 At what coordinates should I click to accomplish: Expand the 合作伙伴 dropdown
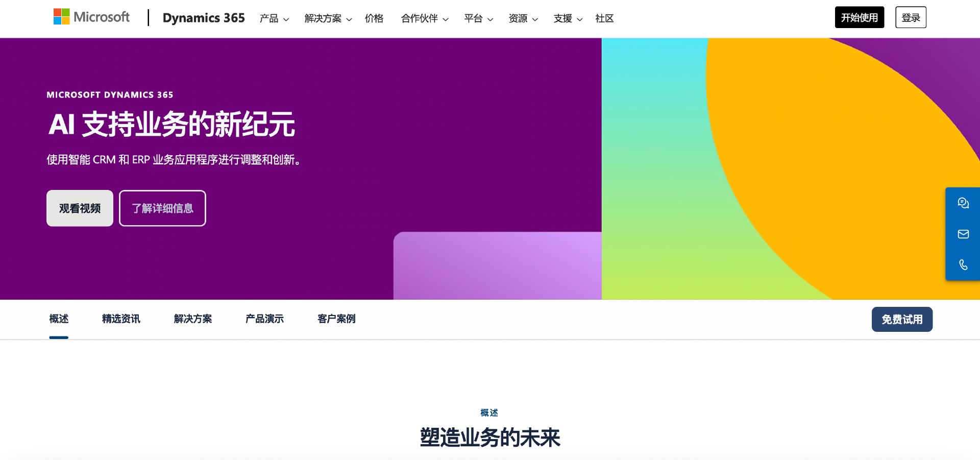425,18
